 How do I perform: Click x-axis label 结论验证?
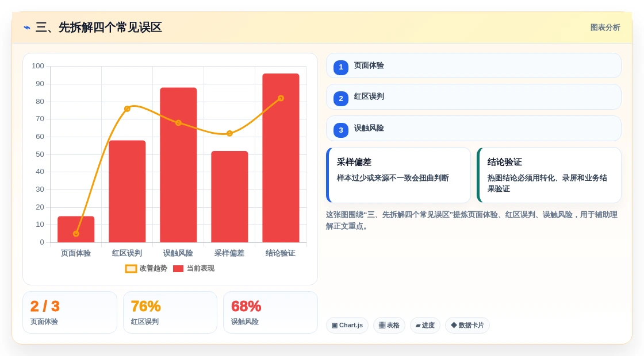[281, 253]
